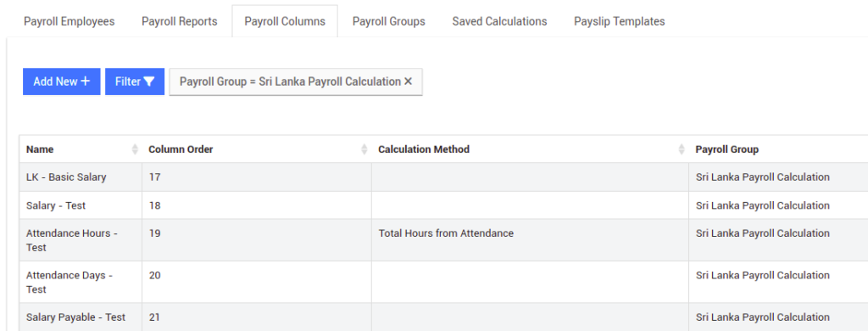This screenshot has width=868, height=331.
Task: Go to Payroll Groups tab
Action: (388, 21)
